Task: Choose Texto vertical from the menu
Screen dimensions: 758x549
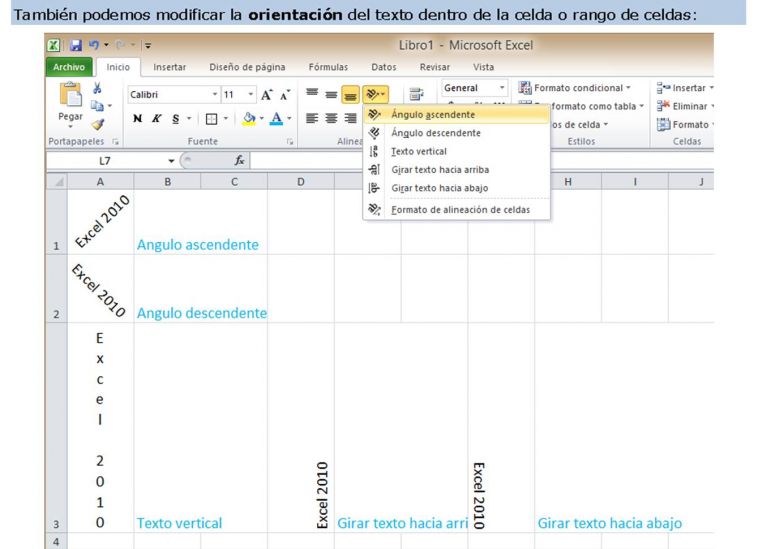Action: 457,151
